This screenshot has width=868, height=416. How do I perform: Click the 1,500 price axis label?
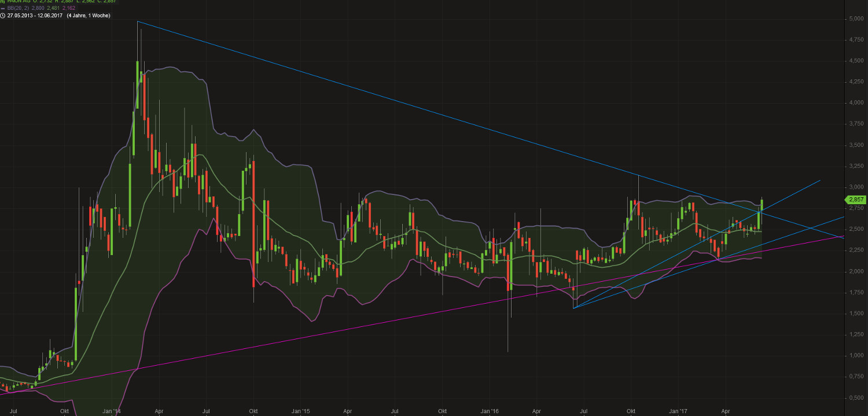click(x=857, y=314)
